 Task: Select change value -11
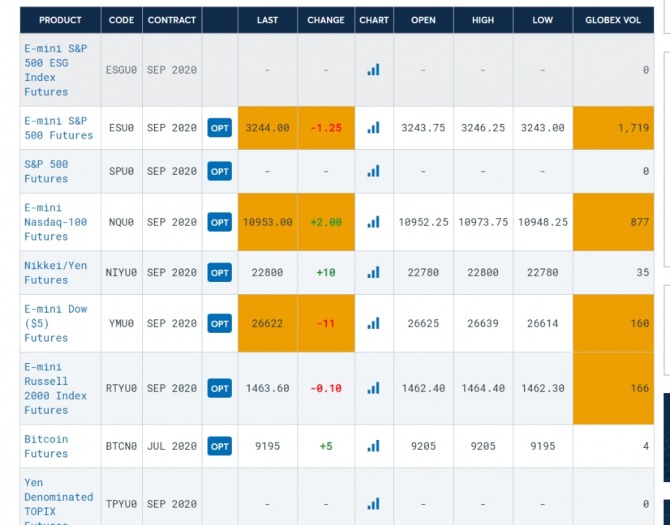(x=326, y=323)
